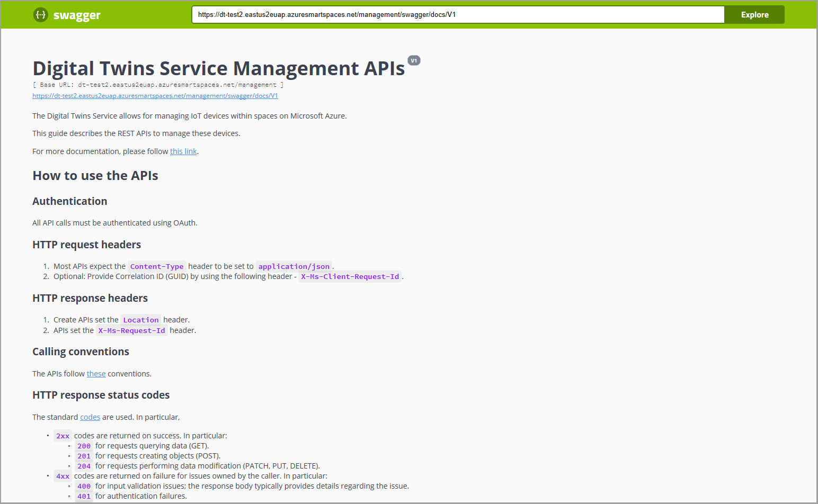The width and height of the screenshot is (818, 504).
Task: Click the 200 status code label
Action: click(84, 446)
